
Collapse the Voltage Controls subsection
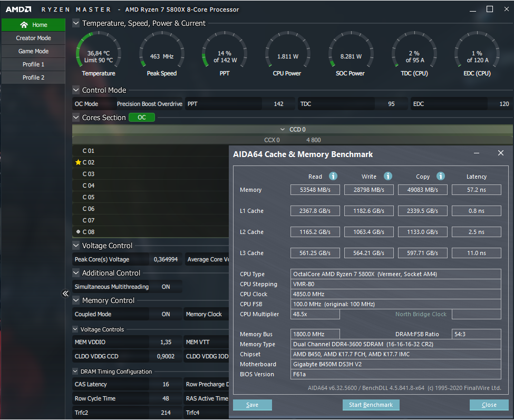coord(75,329)
